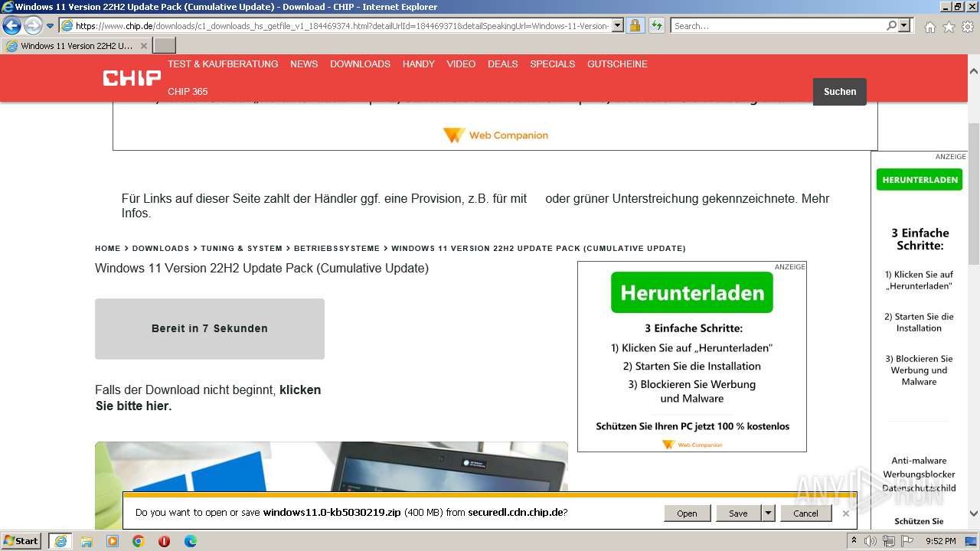
Task: Close the download notification bar
Action: [846, 514]
